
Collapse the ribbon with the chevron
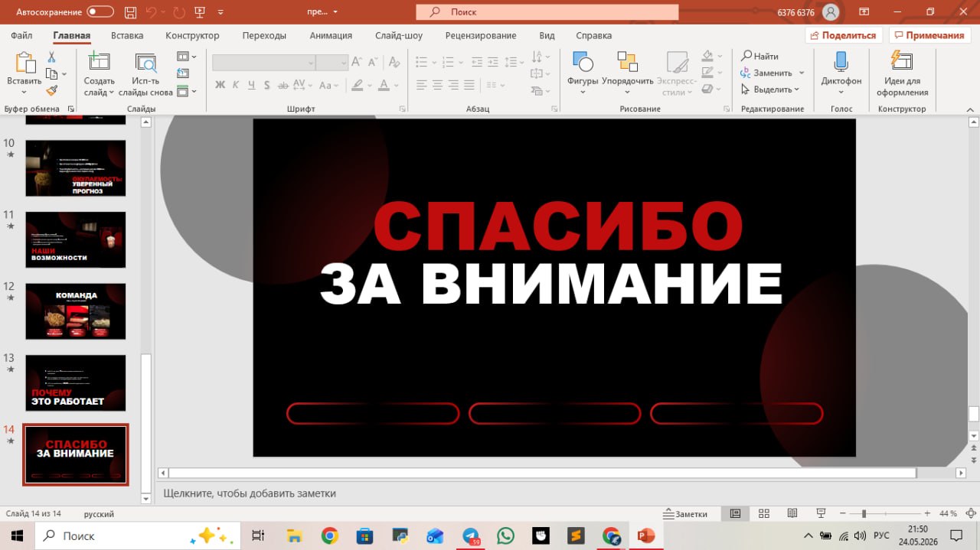click(x=970, y=109)
